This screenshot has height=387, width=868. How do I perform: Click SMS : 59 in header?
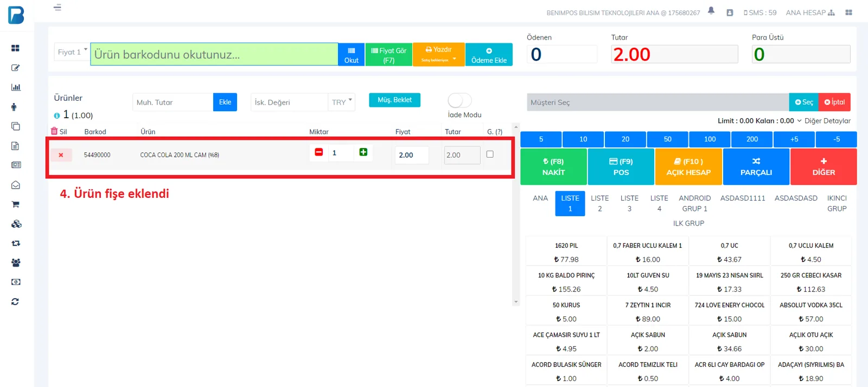click(x=760, y=12)
